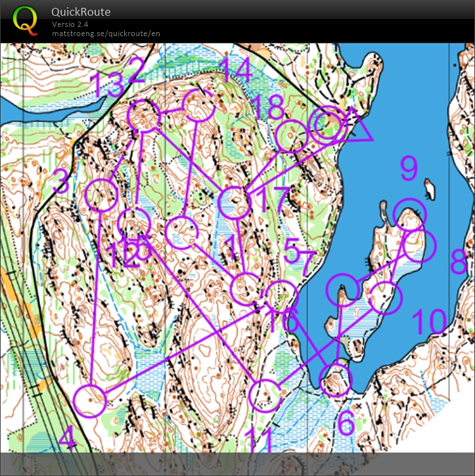Select control circle 4 at bottom left
475x476 pixels.
point(90,400)
